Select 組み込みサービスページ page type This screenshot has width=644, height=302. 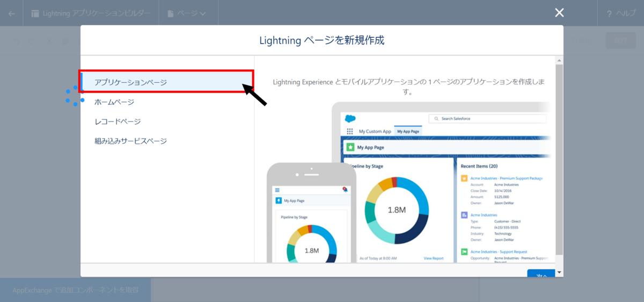click(x=166, y=141)
